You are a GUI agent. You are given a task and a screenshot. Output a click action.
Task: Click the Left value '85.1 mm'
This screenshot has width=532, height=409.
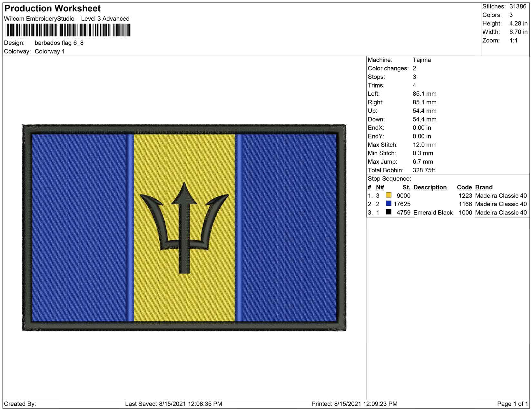[425, 94]
